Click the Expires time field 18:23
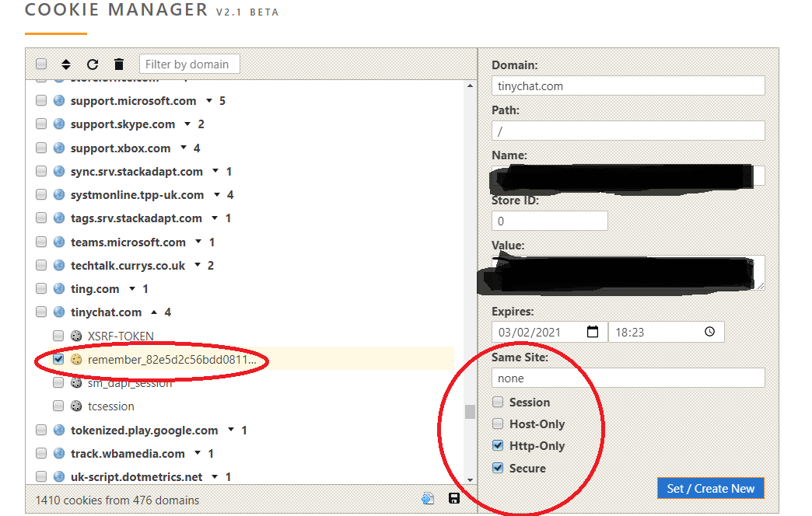 (x=667, y=333)
